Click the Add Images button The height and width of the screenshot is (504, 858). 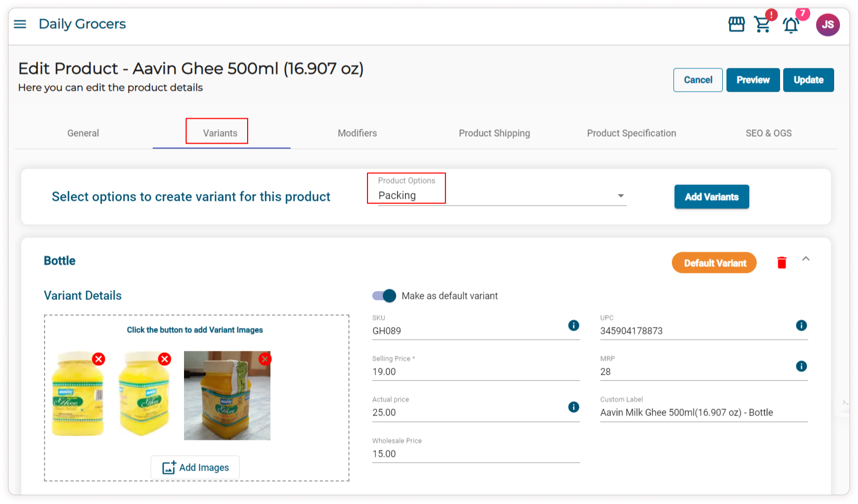[x=195, y=467]
